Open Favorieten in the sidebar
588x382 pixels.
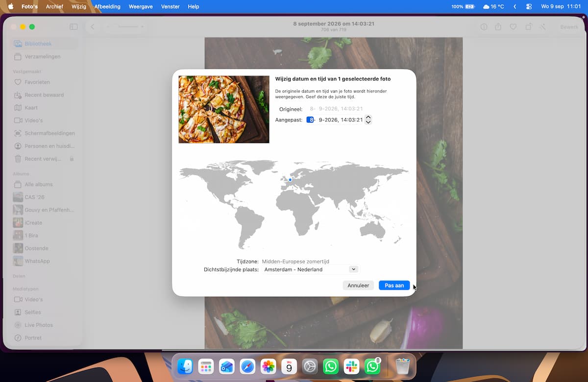click(x=44, y=82)
